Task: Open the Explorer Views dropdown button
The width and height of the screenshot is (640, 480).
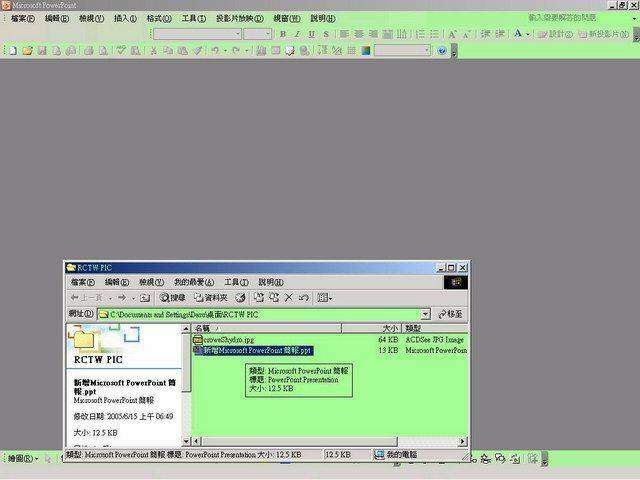Action: (x=325, y=298)
